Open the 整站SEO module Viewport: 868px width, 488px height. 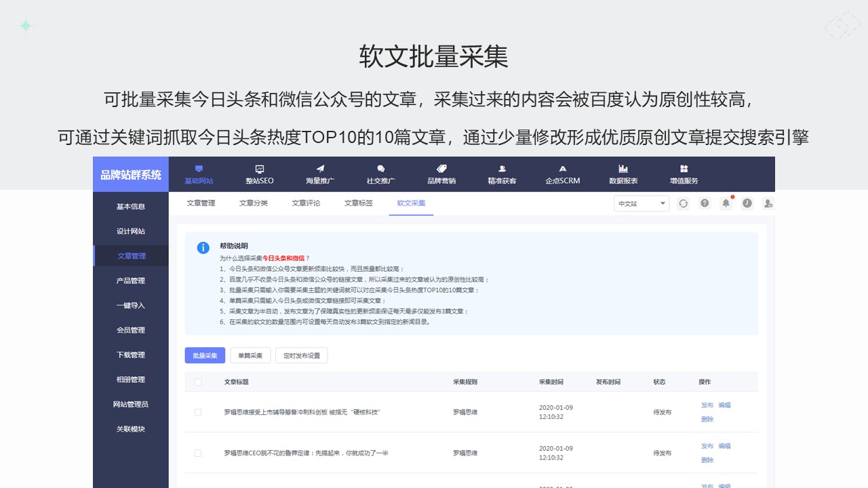(x=259, y=174)
